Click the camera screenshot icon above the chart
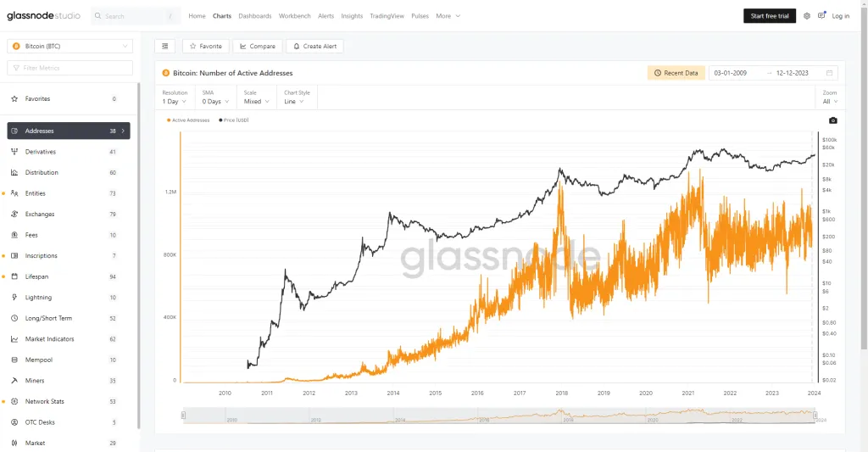The width and height of the screenshot is (868, 452). point(832,120)
